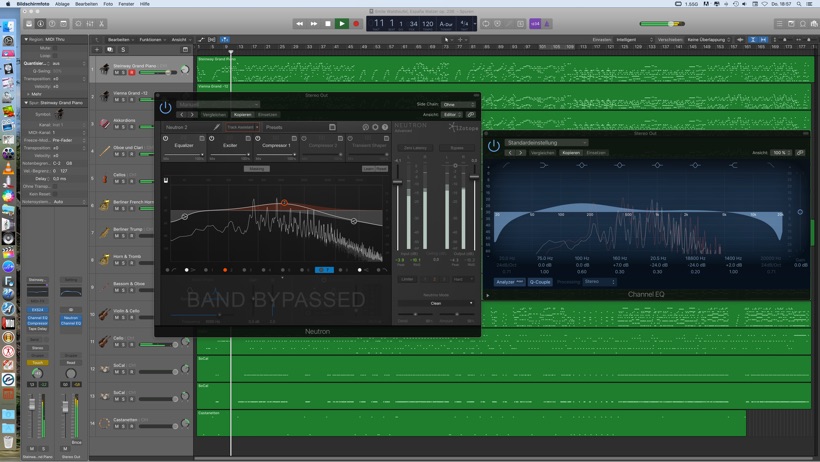Screen dimensions: 820x462
Task: Adjust Neutron input gain fader
Action: [x=397, y=182]
